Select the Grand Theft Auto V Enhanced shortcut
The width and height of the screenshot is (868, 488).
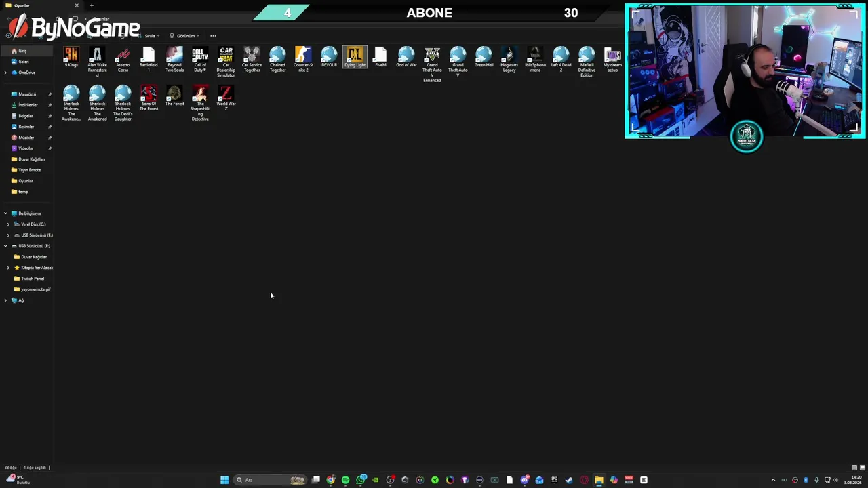(x=432, y=64)
